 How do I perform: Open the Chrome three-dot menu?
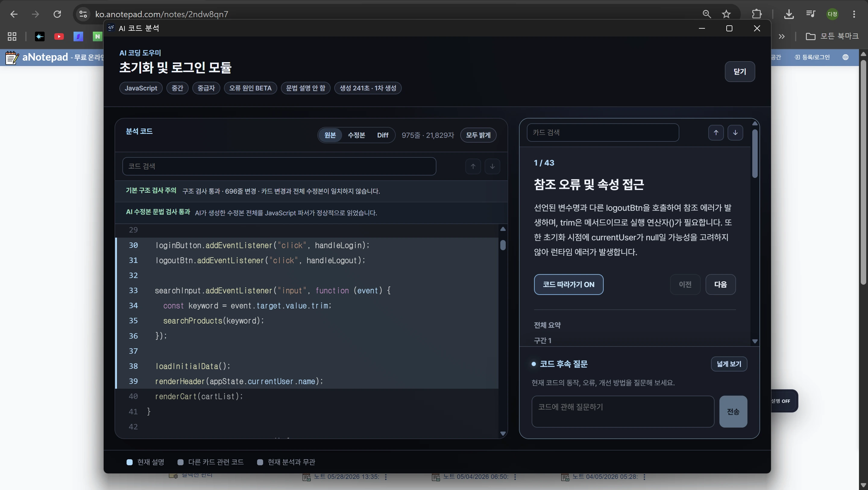click(x=854, y=14)
